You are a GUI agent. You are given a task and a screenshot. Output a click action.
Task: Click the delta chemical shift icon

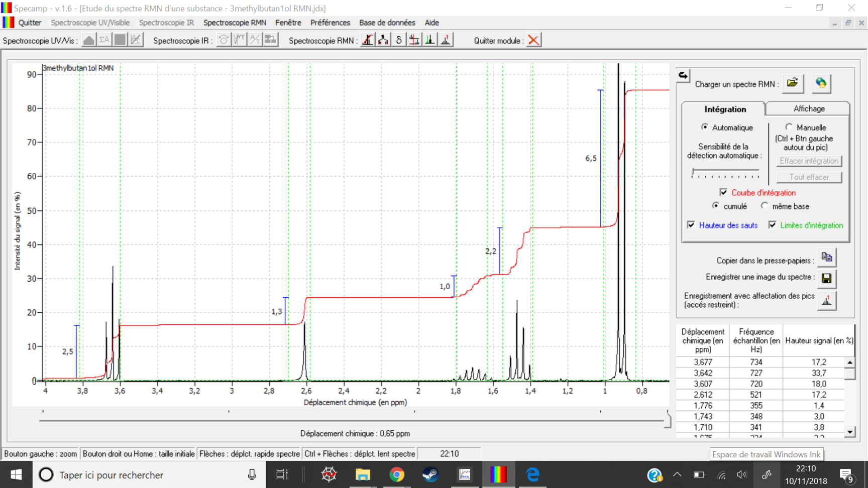tap(399, 40)
